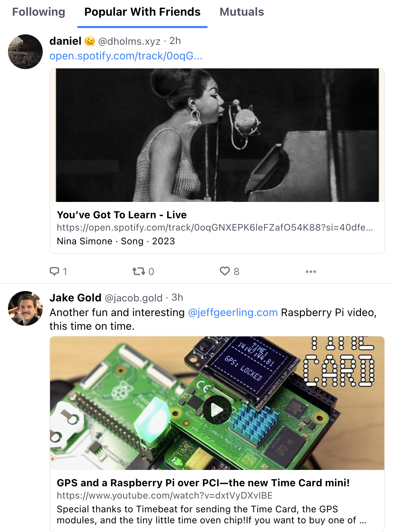Click the 'You've Got To Learn - Live' title
This screenshot has height=532, width=393.
click(122, 215)
